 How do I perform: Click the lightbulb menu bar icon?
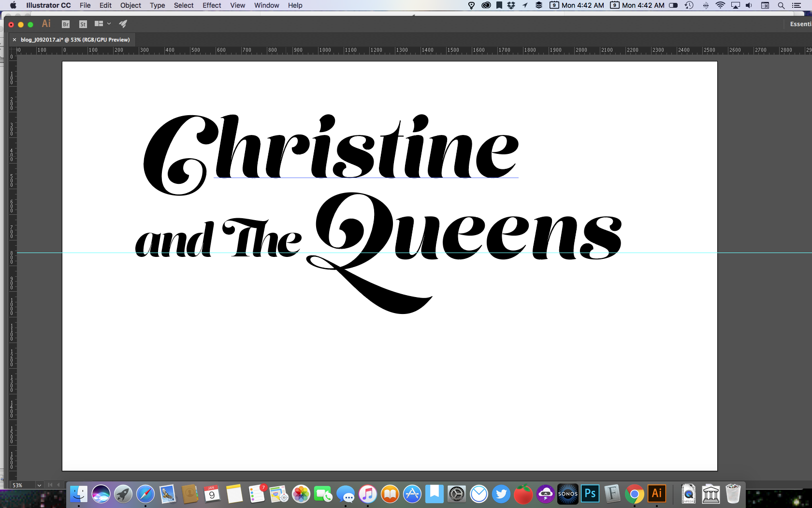pos(472,5)
